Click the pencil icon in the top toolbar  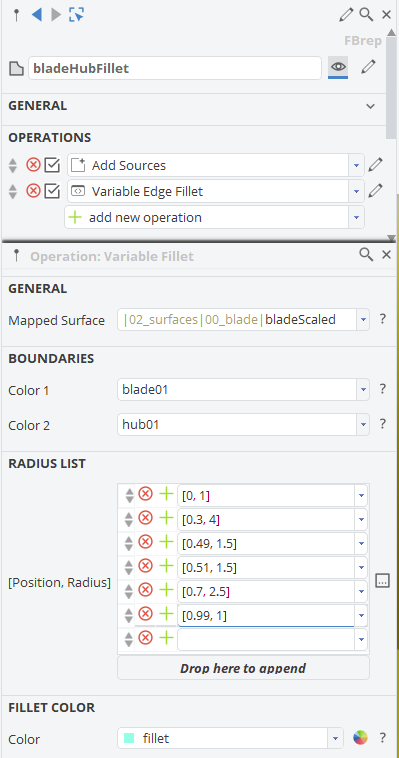(346, 15)
